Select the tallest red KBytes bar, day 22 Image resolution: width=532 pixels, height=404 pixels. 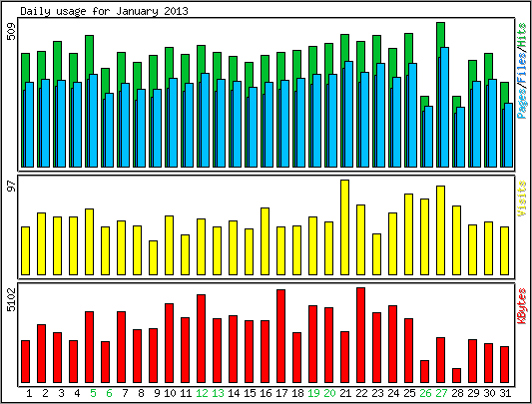[x=360, y=335]
